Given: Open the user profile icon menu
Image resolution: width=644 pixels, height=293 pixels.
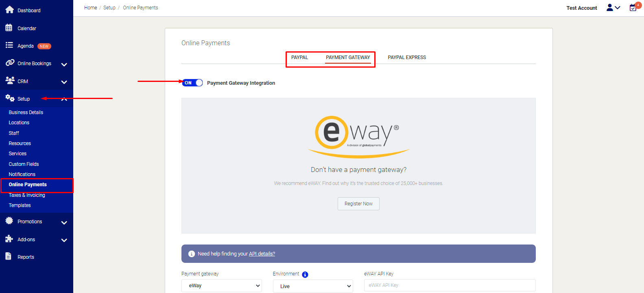Looking at the screenshot, I should pos(609,7).
